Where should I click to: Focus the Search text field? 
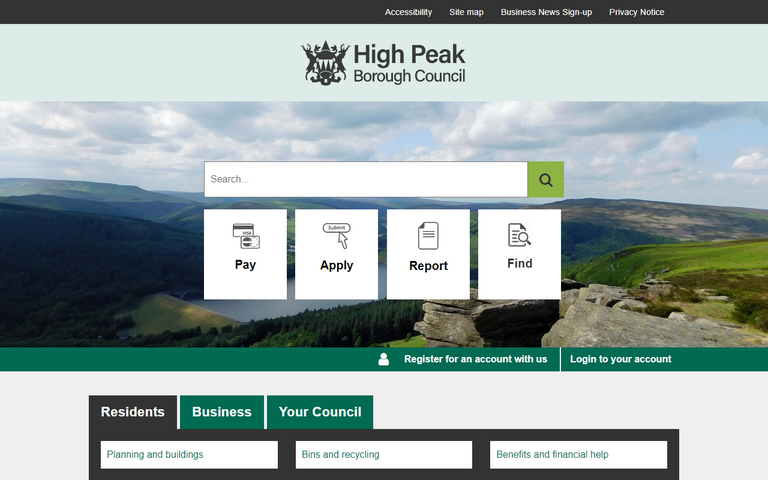point(365,180)
